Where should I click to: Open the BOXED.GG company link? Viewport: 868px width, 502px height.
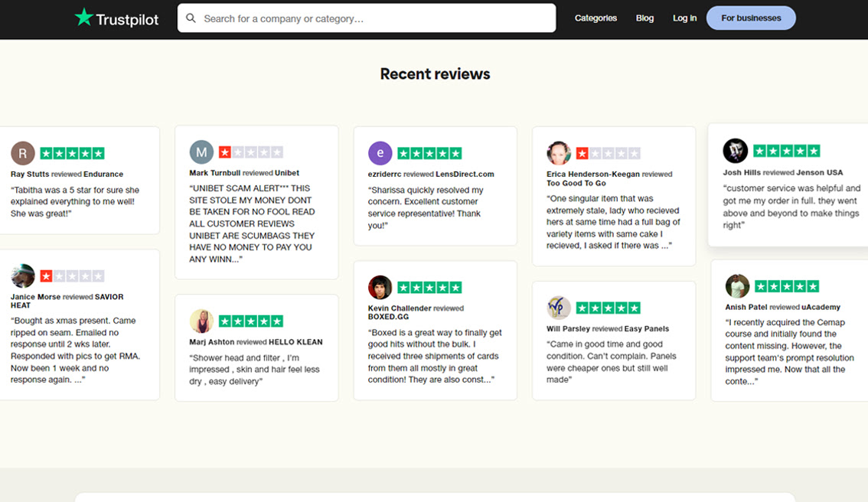pyautogui.click(x=389, y=317)
